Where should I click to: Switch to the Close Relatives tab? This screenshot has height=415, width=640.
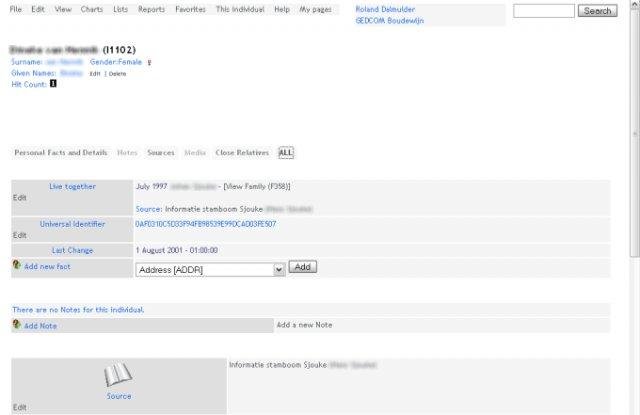242,153
